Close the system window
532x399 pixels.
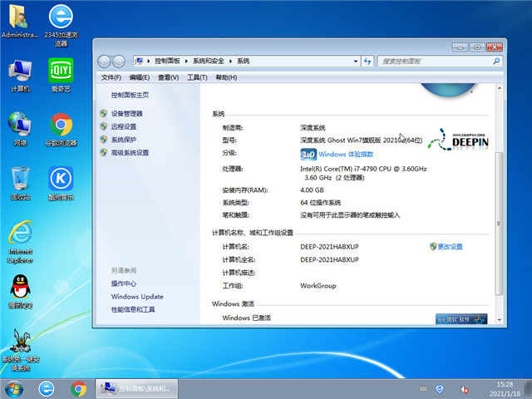tap(495, 47)
